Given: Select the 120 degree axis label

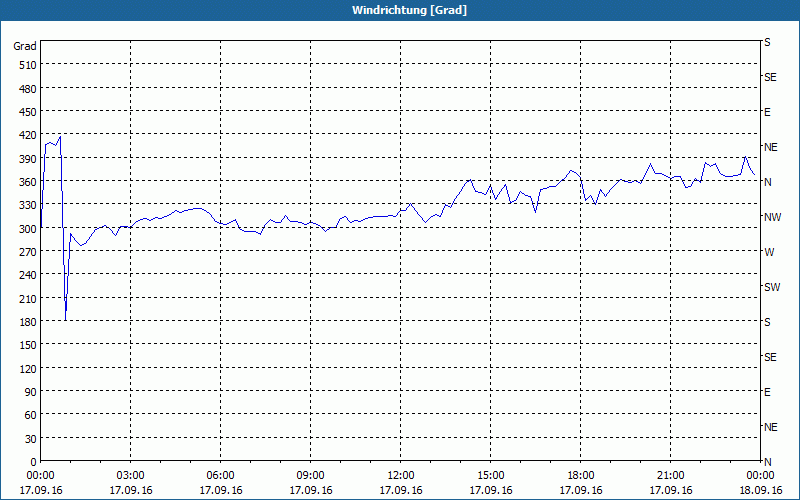Looking at the screenshot, I should tap(28, 368).
